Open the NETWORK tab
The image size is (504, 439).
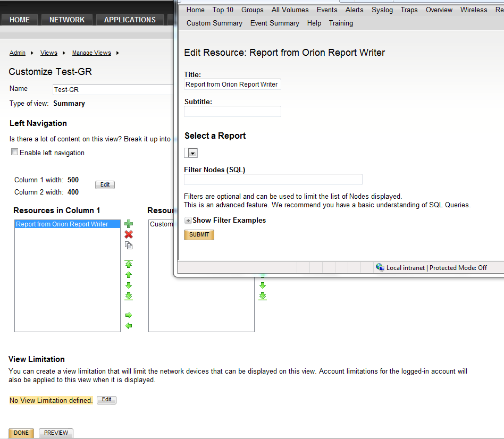[67, 20]
